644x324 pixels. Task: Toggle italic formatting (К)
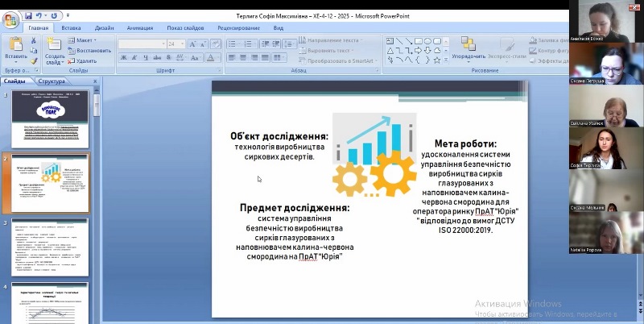point(135,58)
